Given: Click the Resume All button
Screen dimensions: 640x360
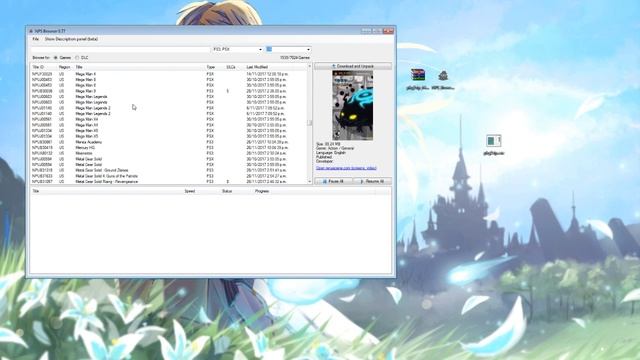Looking at the screenshot, I should (x=372, y=181).
